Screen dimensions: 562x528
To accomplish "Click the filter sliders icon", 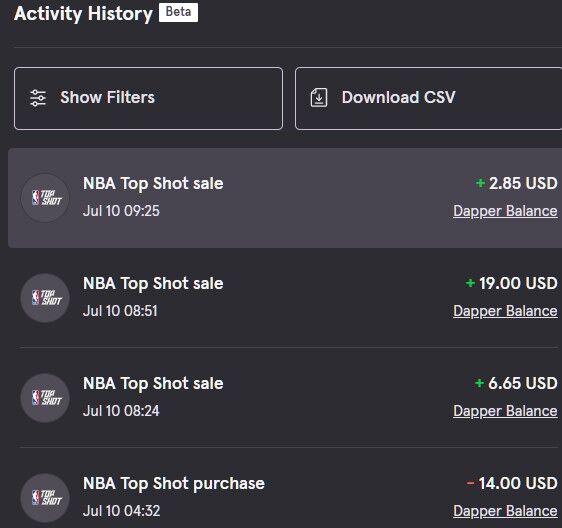I will [x=38, y=98].
